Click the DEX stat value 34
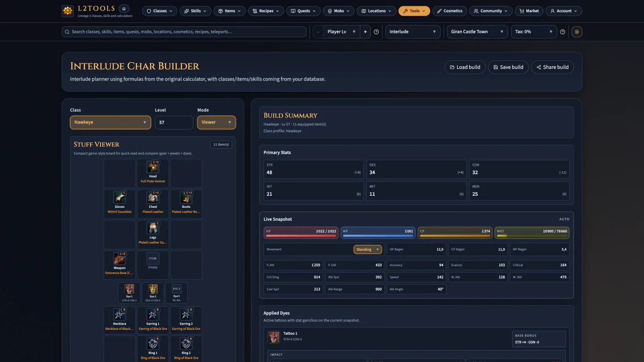 click(372, 173)
